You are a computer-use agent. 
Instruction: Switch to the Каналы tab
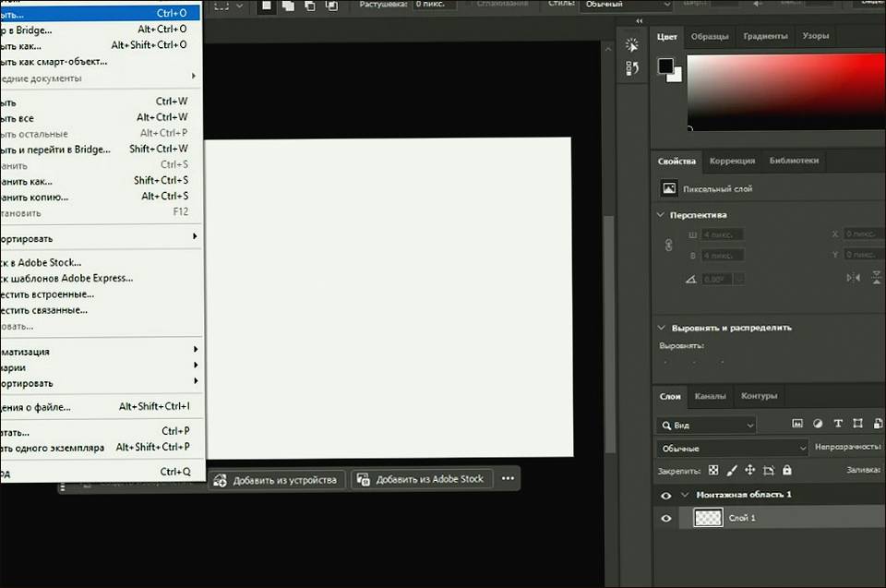point(711,396)
